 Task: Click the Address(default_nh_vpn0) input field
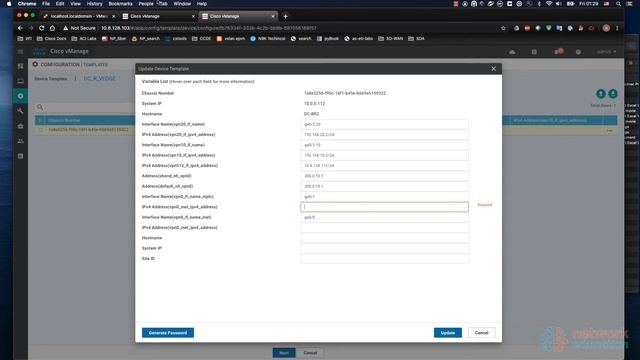[x=384, y=187]
